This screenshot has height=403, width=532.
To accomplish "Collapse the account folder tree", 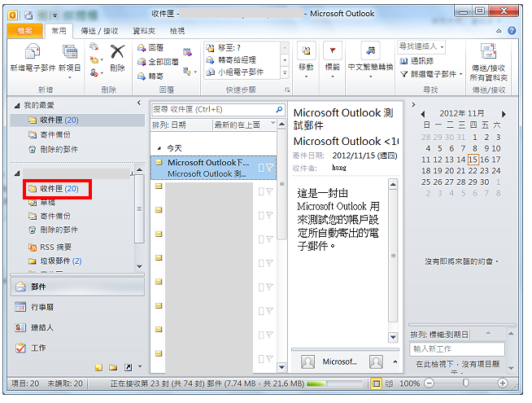I will tap(17, 174).
